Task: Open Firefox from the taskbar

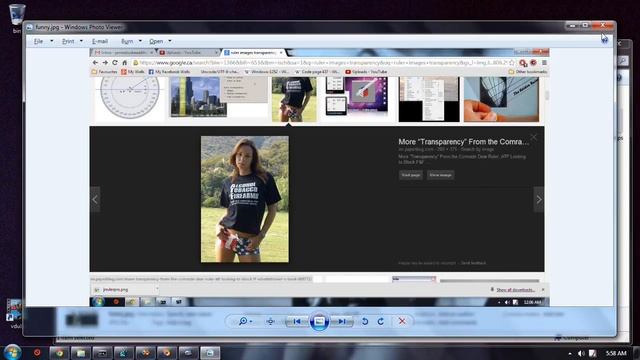Action: [x=167, y=353]
